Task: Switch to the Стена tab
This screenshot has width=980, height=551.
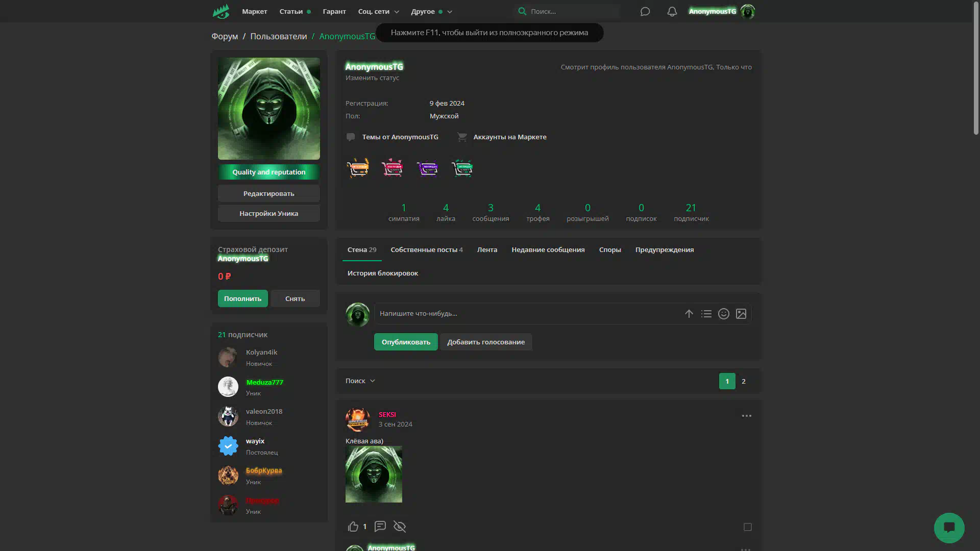Action: [x=362, y=249]
